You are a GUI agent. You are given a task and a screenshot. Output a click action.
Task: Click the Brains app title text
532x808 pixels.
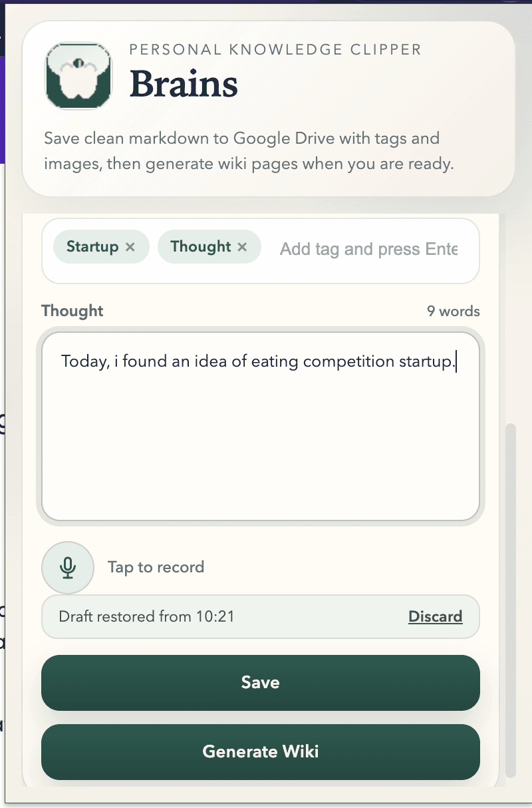184,85
